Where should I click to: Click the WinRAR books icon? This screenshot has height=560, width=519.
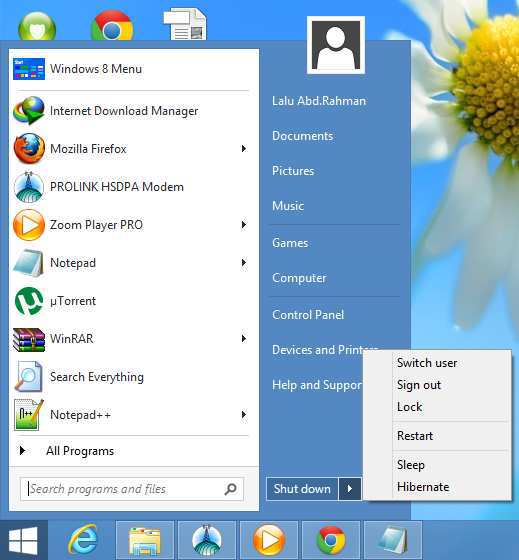(29, 339)
